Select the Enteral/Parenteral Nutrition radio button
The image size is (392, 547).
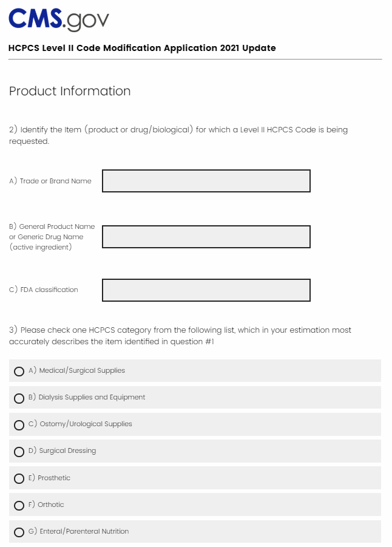click(x=19, y=532)
